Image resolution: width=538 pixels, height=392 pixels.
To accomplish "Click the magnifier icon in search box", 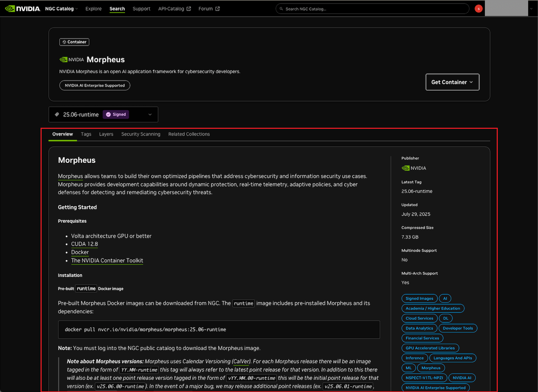I will coord(281,9).
